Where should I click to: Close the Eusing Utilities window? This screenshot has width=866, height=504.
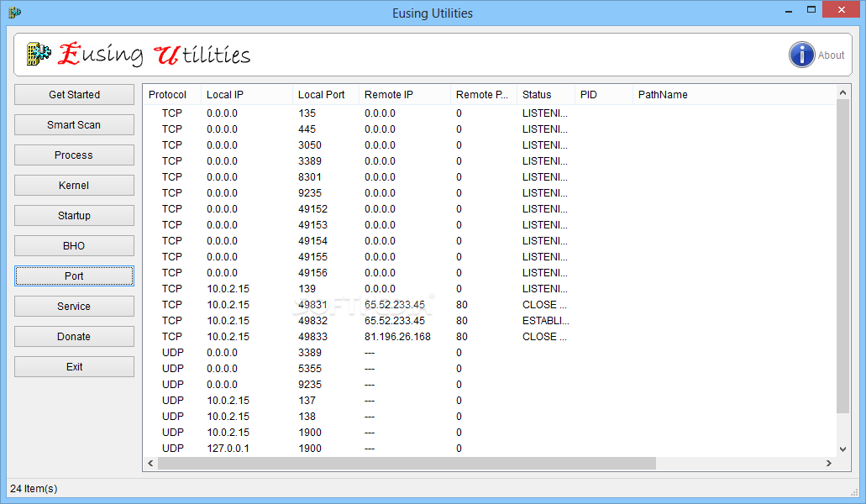tap(841, 10)
